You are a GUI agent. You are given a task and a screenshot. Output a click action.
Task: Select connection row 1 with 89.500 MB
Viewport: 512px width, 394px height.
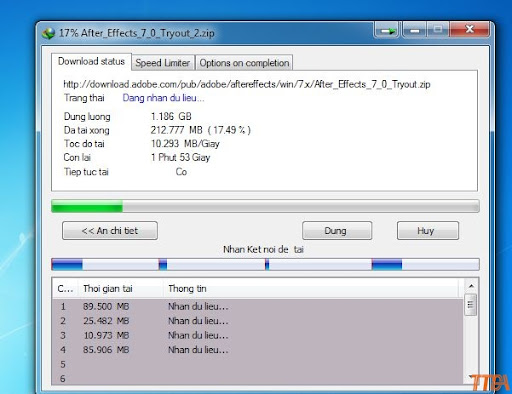(x=258, y=306)
